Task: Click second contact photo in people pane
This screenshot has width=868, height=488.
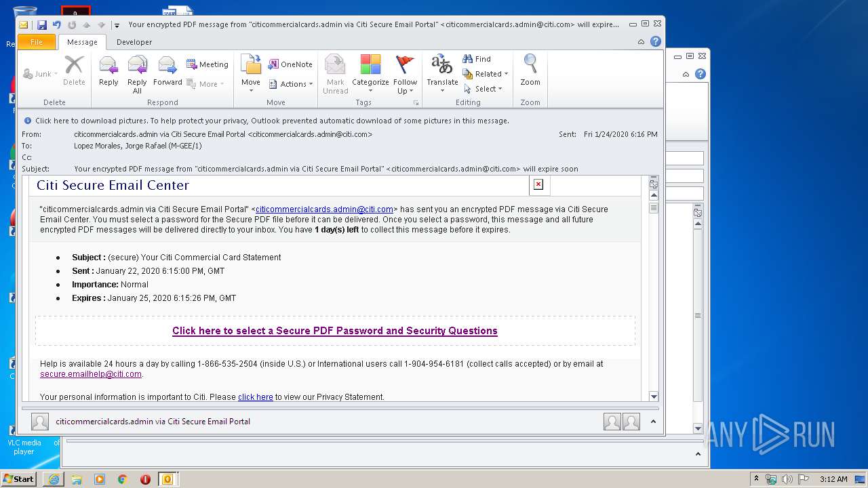Action: tap(631, 422)
